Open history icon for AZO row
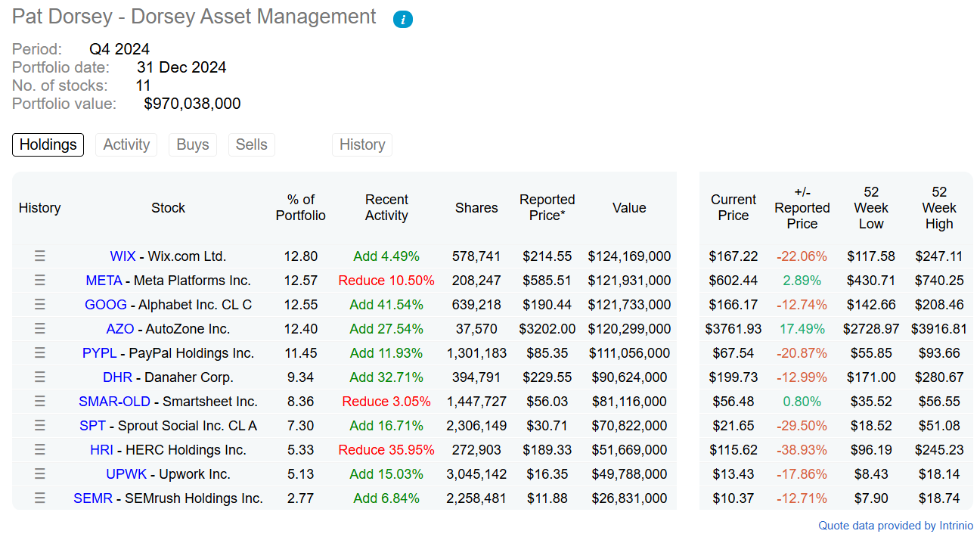The height and width of the screenshot is (537, 980). [40, 329]
